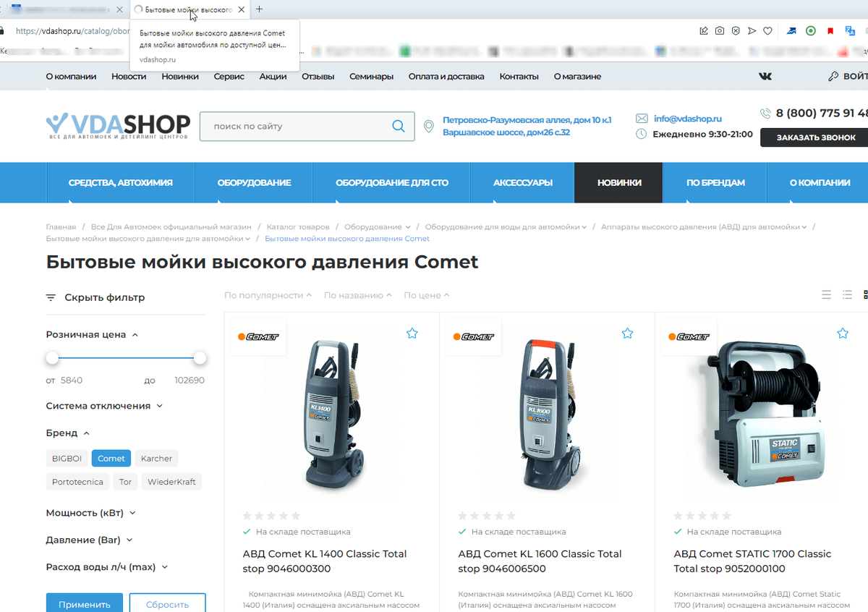The height and width of the screenshot is (612, 868).
Task: Expand the Мощность (кВт) filter section
Action: (90, 513)
